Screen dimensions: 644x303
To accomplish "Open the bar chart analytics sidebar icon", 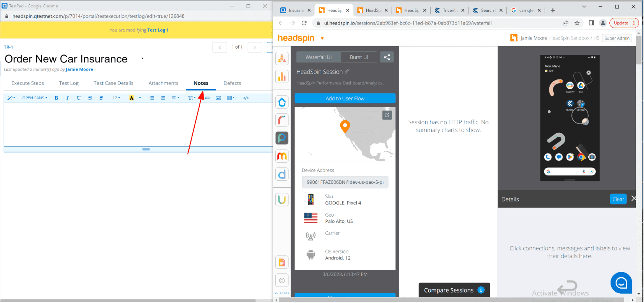I will coord(282,76).
